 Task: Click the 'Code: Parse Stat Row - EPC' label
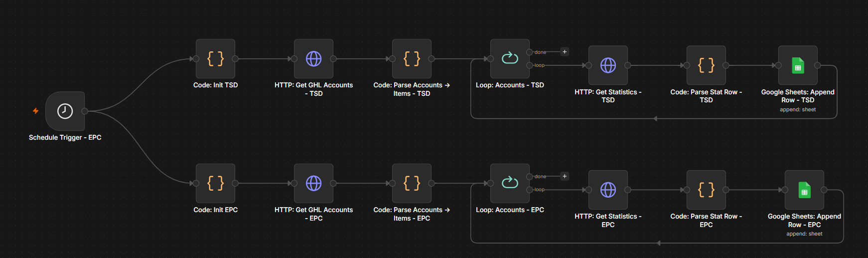click(706, 221)
